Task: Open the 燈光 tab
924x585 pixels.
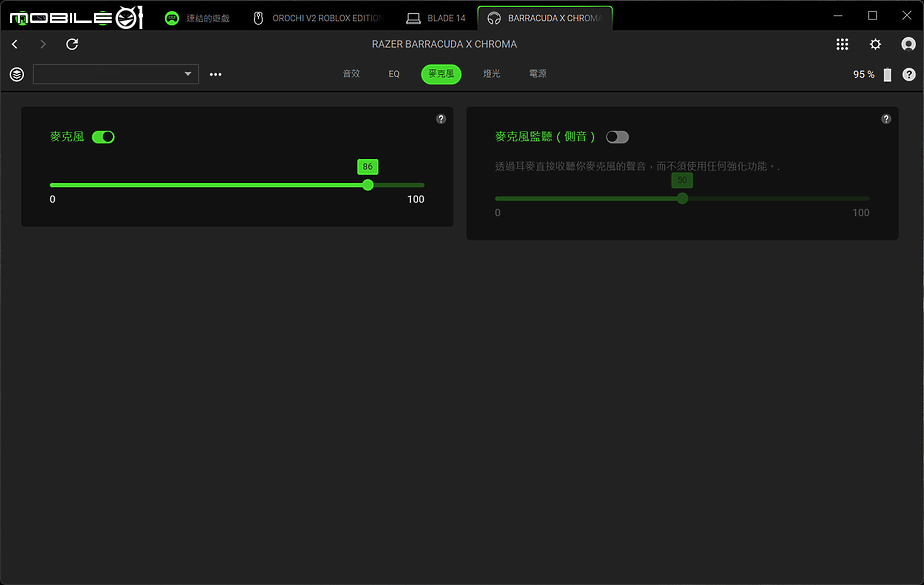Action: [x=491, y=74]
